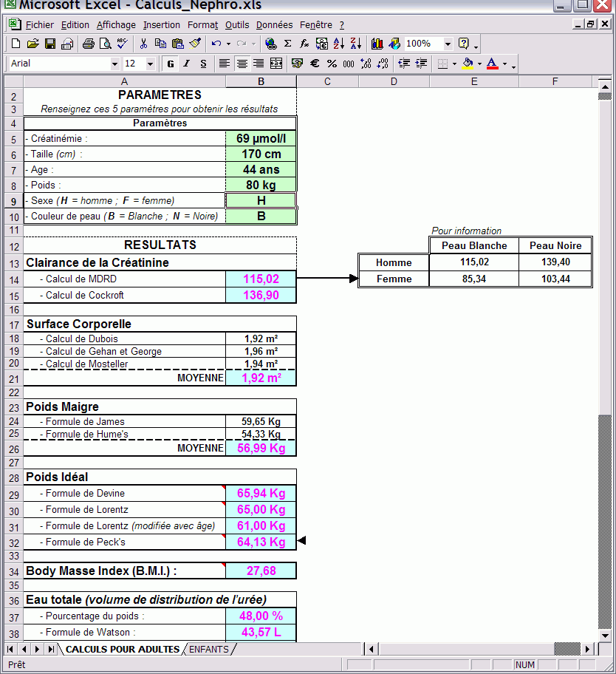Undo the last action
616x674 pixels.
click(216, 44)
